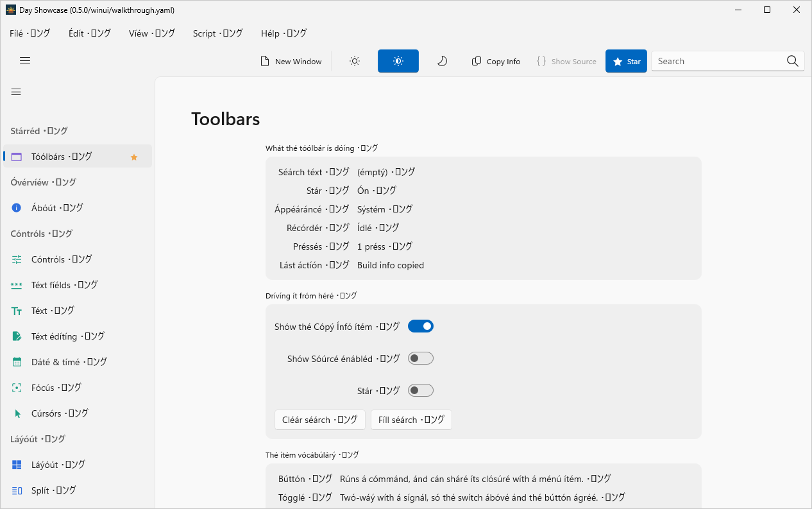The image size is (812, 509).
Task: Open the Splít page
Action: coord(78,490)
